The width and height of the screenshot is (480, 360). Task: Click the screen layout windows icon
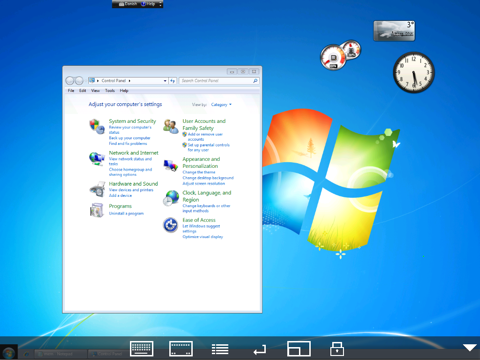coord(299,349)
